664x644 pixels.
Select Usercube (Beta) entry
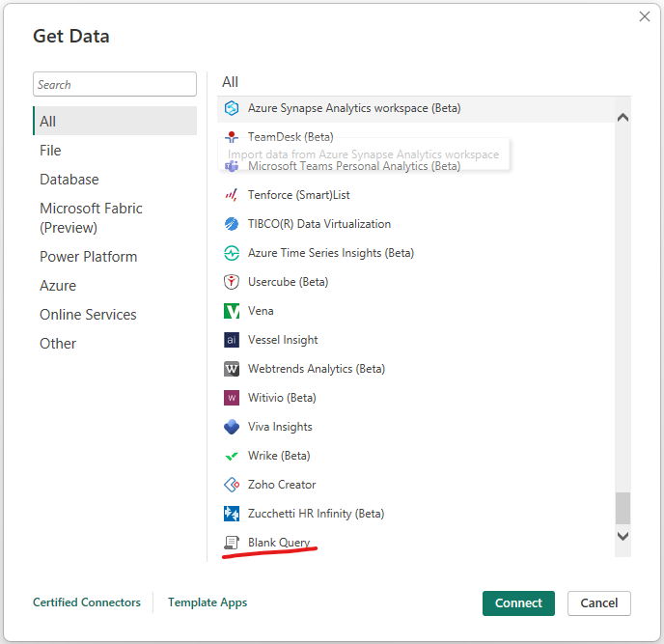pyautogui.click(x=288, y=282)
